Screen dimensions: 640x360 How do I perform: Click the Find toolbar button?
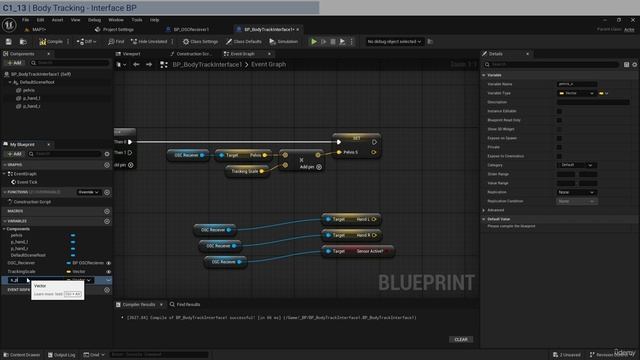(116, 42)
